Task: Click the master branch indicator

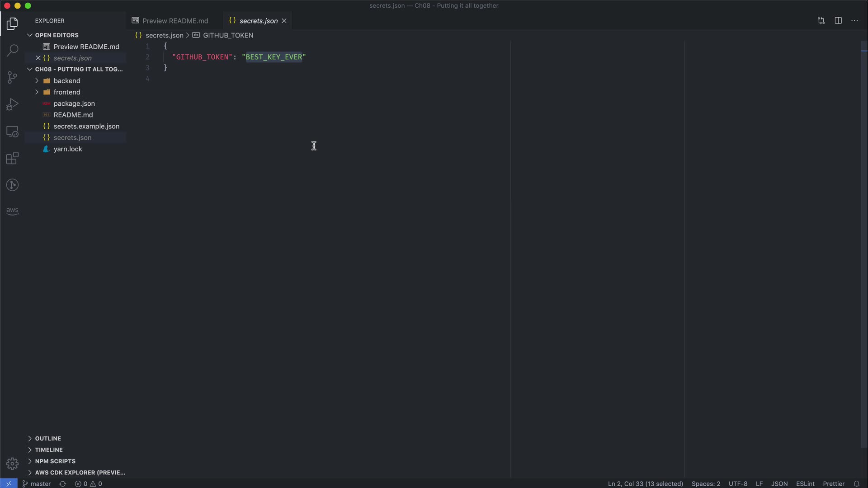Action: pos(37,483)
